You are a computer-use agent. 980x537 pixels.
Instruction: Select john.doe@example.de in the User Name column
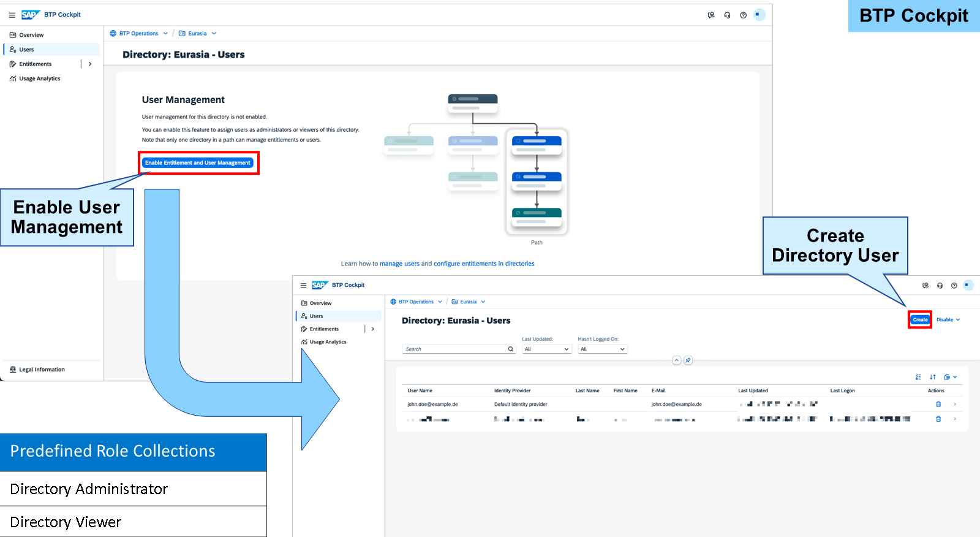(432, 405)
